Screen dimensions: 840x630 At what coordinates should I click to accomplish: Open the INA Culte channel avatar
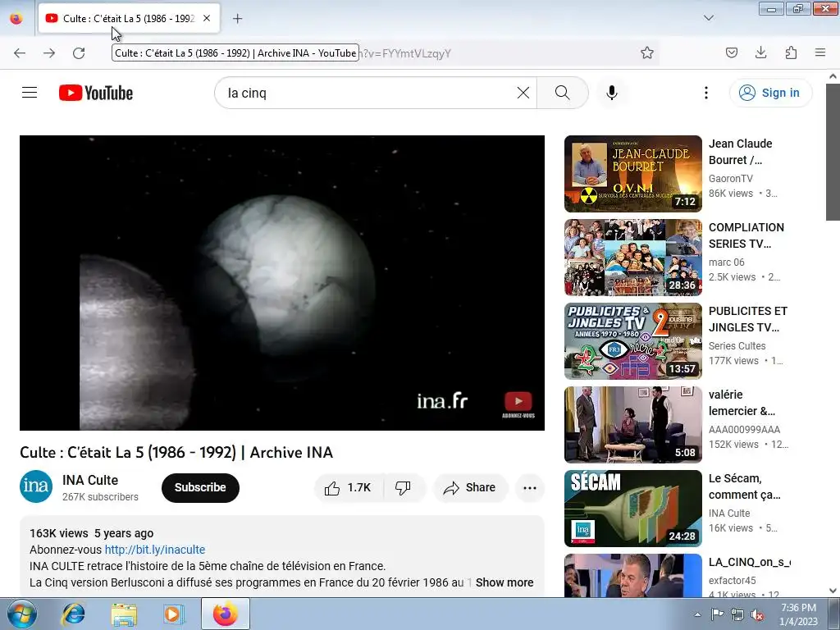click(x=36, y=486)
